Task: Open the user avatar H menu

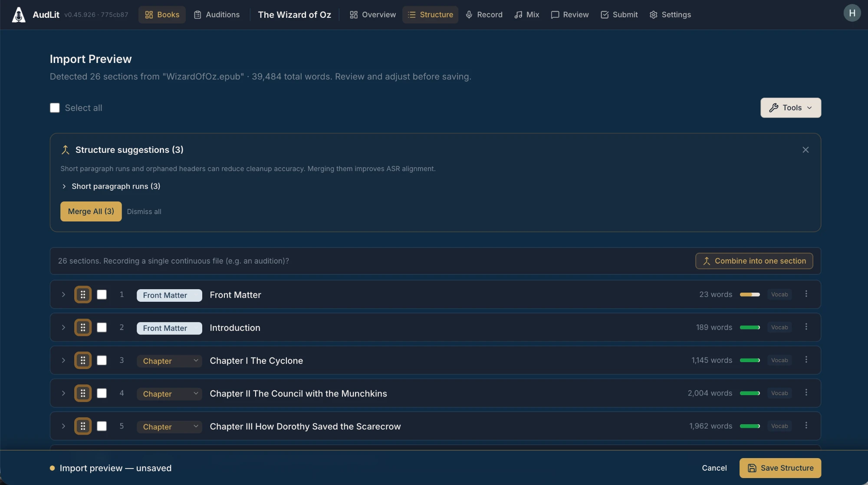Action: (852, 13)
